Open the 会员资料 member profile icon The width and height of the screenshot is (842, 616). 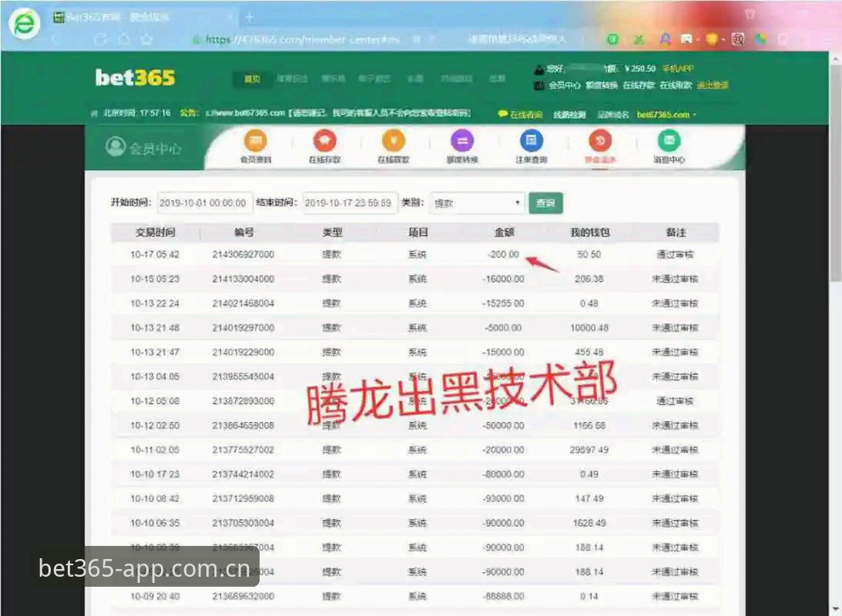coord(256,141)
